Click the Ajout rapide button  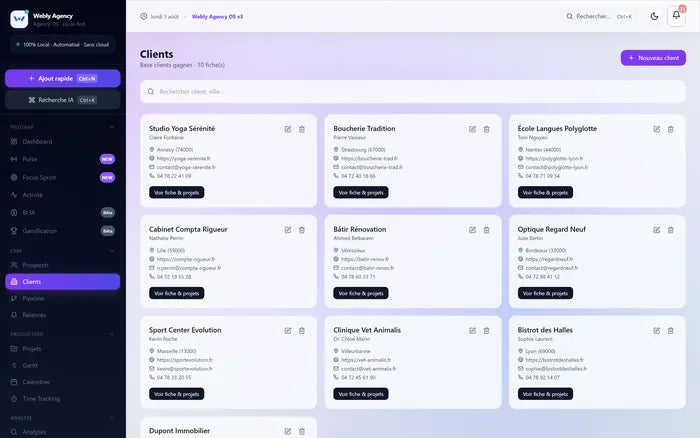(62, 79)
